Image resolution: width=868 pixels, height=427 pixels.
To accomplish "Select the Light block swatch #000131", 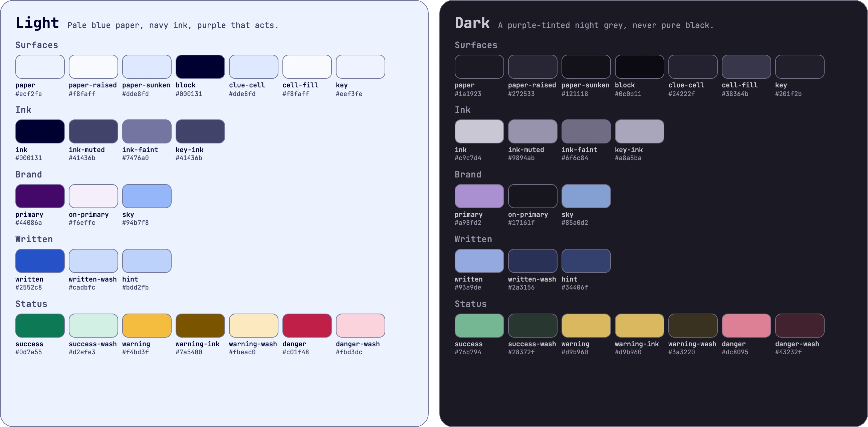I will click(200, 67).
